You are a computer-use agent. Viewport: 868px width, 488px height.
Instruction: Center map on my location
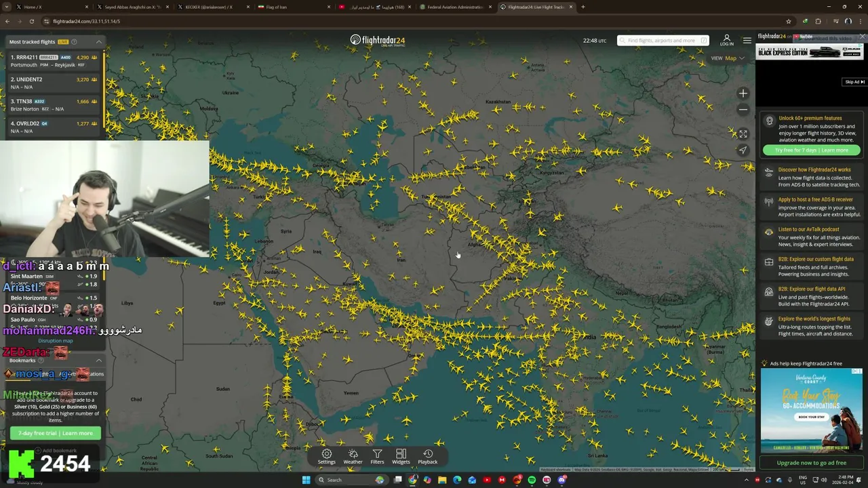[743, 150]
